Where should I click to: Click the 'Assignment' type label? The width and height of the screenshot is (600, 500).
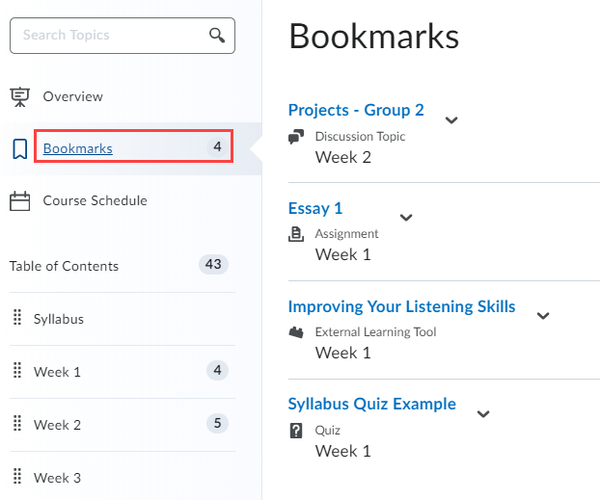coord(347,234)
